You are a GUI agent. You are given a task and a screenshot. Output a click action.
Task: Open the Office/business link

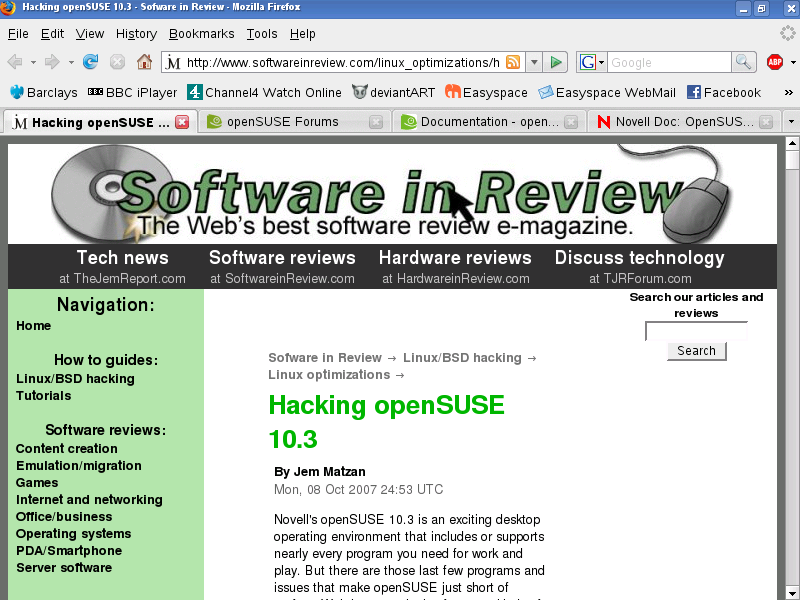[64, 516]
